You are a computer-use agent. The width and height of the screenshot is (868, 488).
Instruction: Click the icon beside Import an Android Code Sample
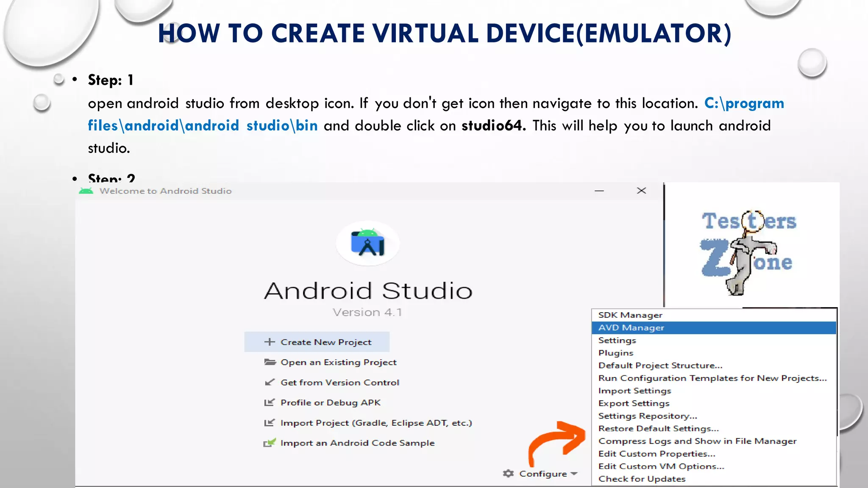[270, 443]
